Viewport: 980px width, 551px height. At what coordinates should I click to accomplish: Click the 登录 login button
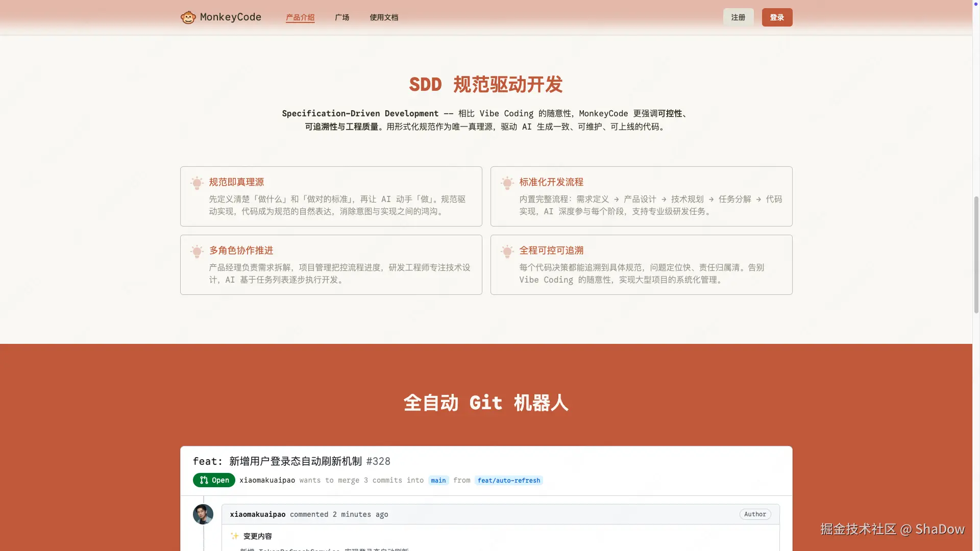[x=776, y=17]
